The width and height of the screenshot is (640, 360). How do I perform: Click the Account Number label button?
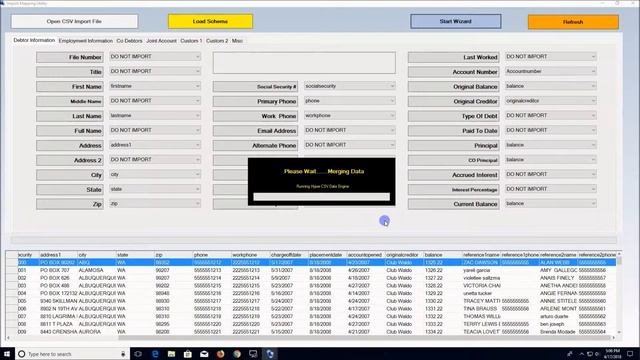453,72
